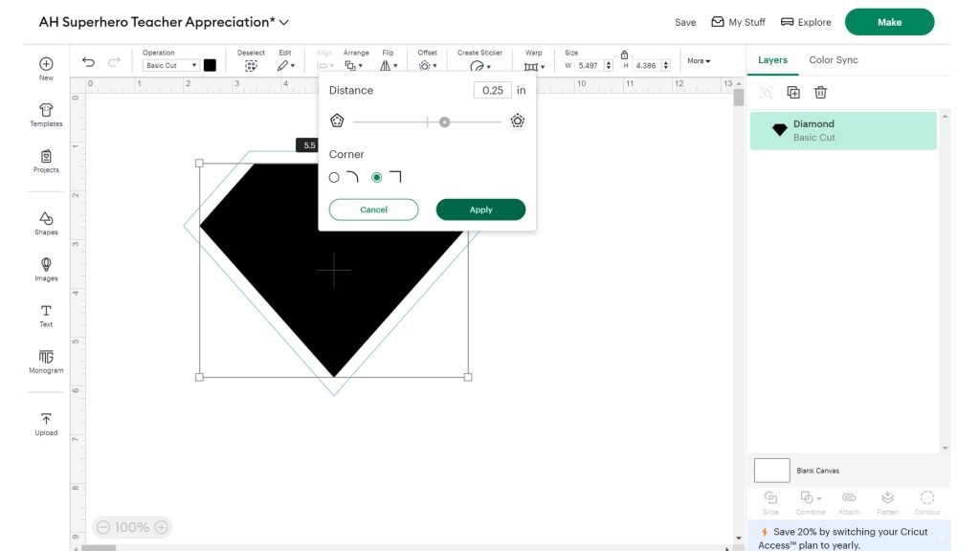This screenshot has height=551, width=980.
Task: Click the Group layers icon
Action: tap(767, 93)
